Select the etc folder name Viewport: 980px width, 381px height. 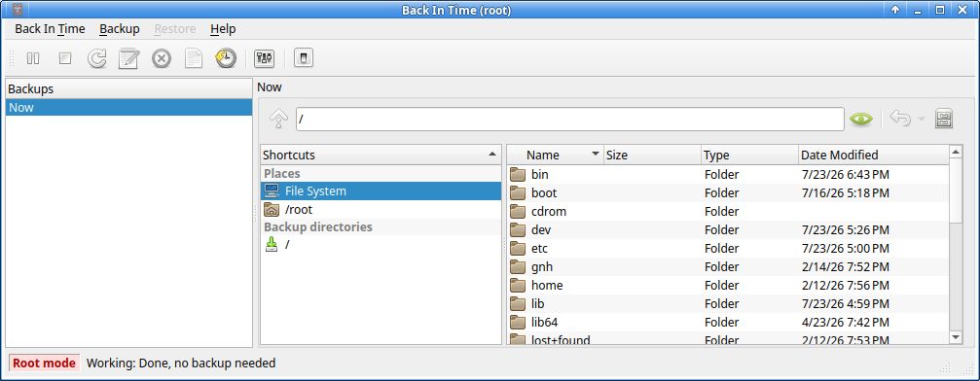539,248
